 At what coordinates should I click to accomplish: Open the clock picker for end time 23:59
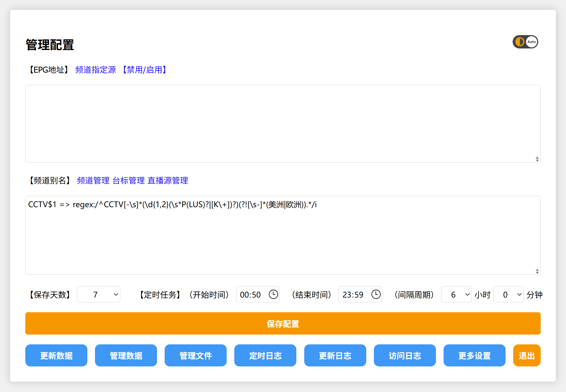point(376,295)
